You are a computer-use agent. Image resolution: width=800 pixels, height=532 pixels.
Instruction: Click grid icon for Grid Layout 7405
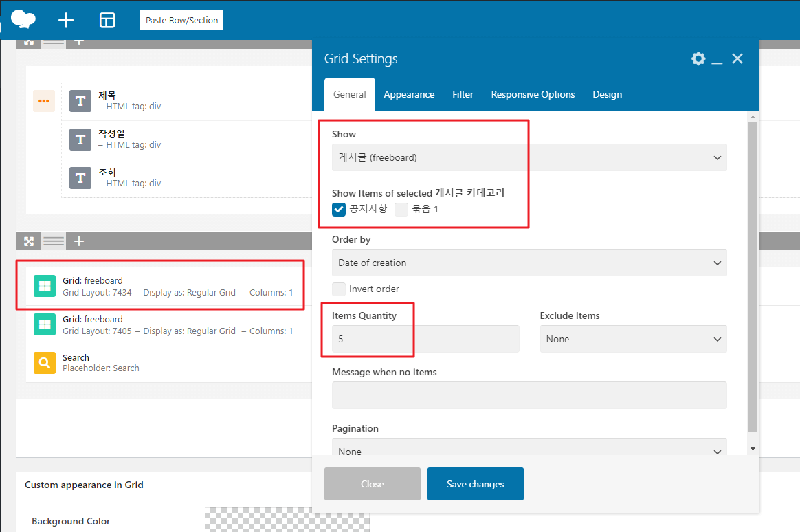point(45,324)
